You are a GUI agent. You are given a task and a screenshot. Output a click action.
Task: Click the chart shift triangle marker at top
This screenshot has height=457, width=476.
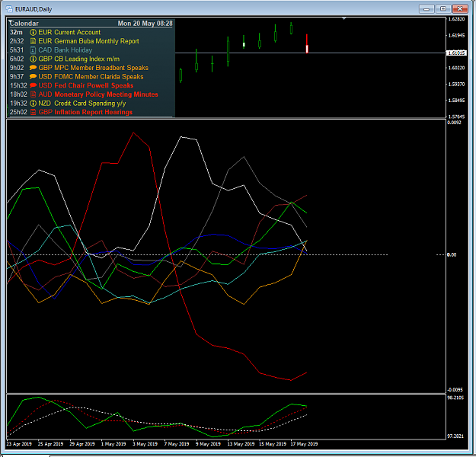click(x=343, y=19)
